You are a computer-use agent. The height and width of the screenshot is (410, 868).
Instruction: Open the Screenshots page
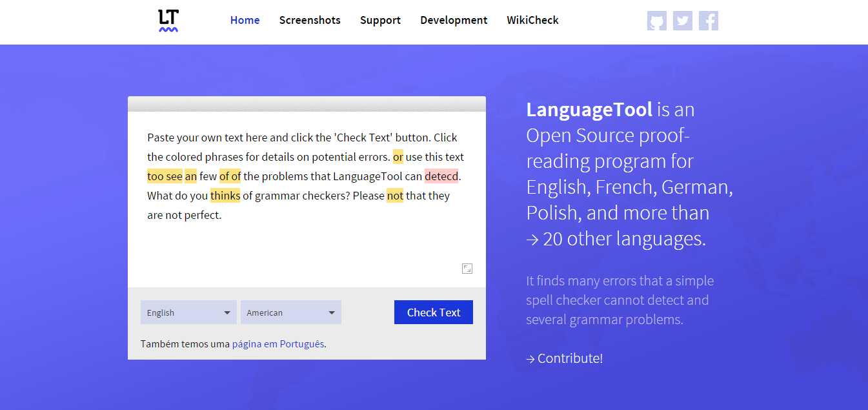pyautogui.click(x=310, y=20)
